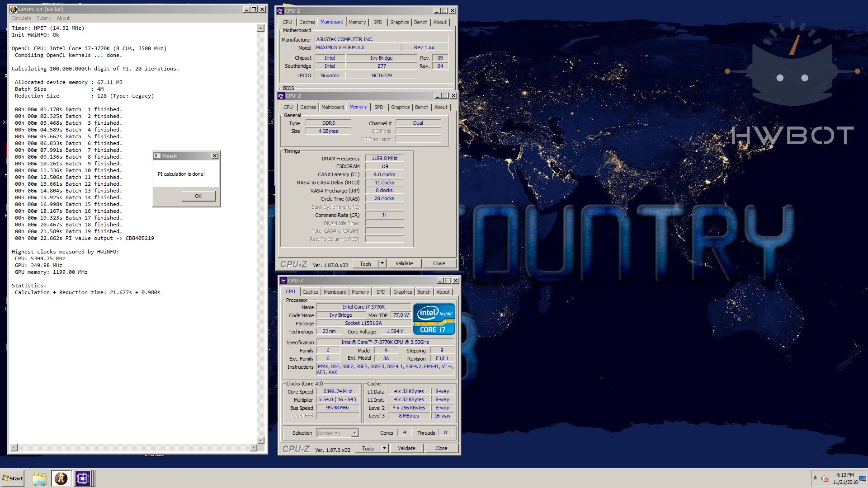
Task: Click the taskbar clock showing 4:13 PM
Action: click(x=845, y=479)
